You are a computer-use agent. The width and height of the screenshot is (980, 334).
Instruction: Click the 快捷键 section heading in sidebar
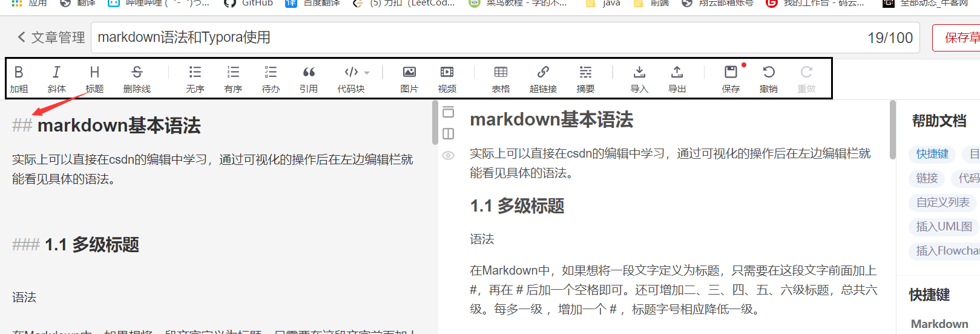coord(929,295)
